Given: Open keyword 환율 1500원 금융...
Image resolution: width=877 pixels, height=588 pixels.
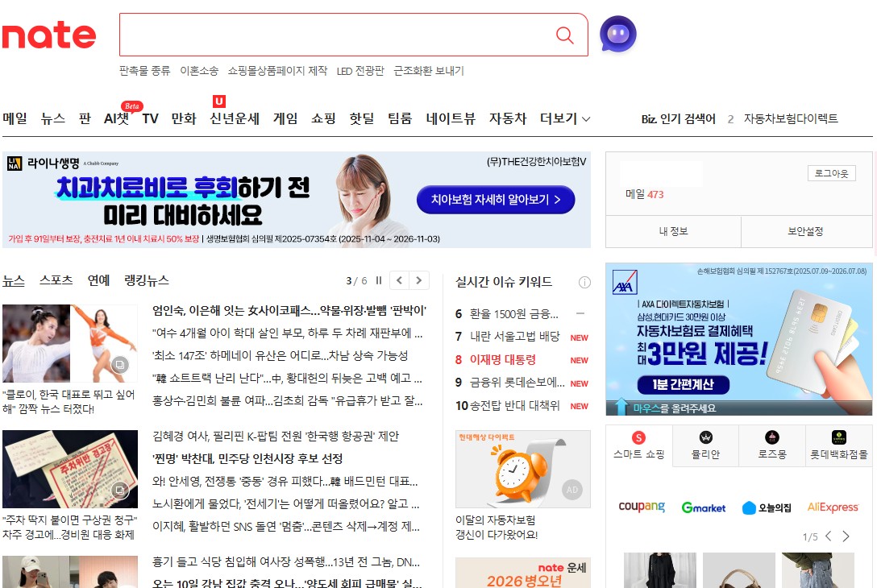Looking at the screenshot, I should coord(514,314).
